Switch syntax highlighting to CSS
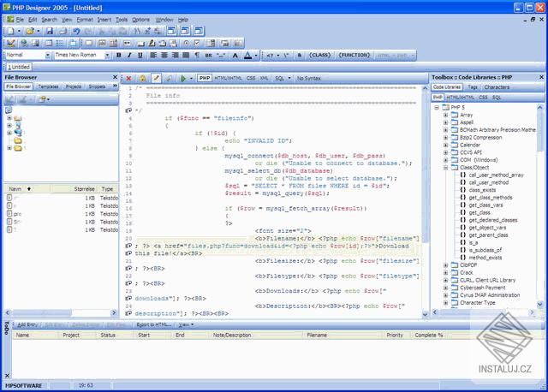This screenshot has height=392, width=548. pyautogui.click(x=251, y=78)
